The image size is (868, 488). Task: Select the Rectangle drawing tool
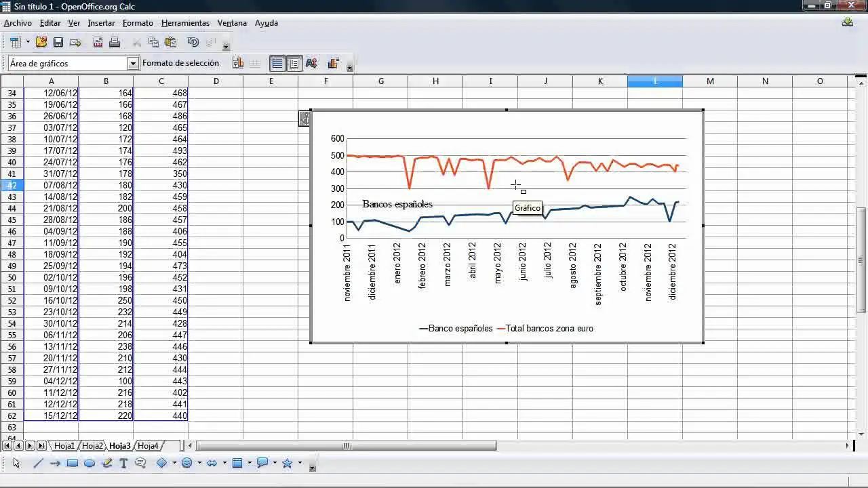(x=73, y=464)
